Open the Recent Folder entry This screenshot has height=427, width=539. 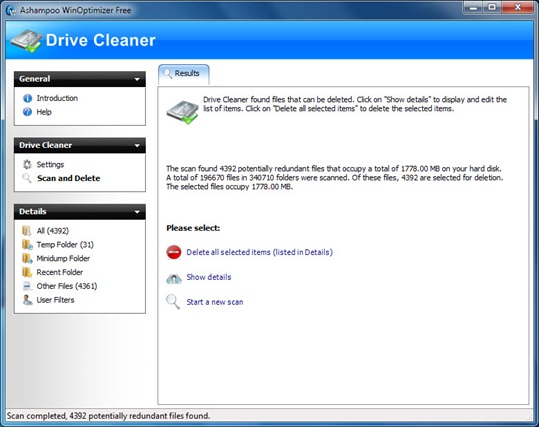[60, 272]
